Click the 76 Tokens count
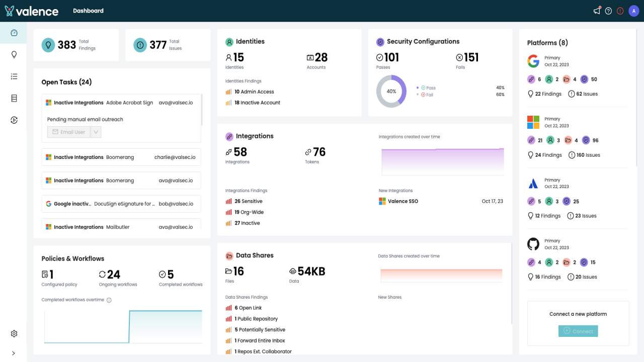 tap(315, 152)
